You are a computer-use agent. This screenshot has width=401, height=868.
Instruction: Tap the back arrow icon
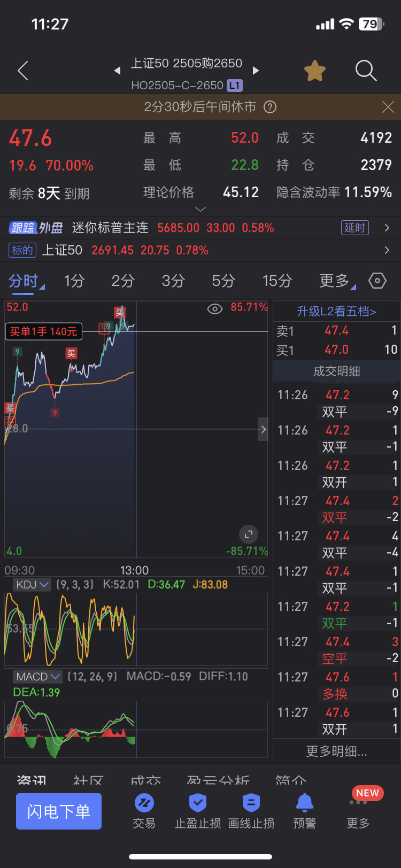click(22, 71)
